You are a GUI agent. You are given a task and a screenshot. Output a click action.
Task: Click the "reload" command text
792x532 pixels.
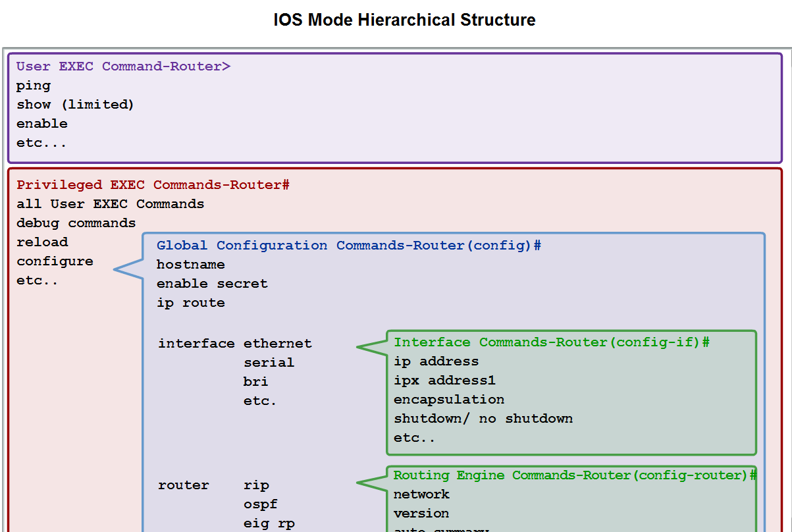(x=42, y=242)
